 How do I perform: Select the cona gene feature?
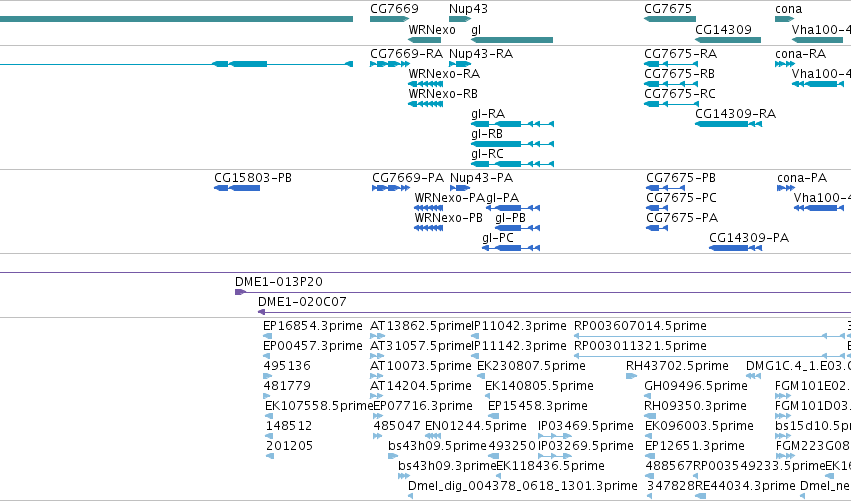coord(785,19)
